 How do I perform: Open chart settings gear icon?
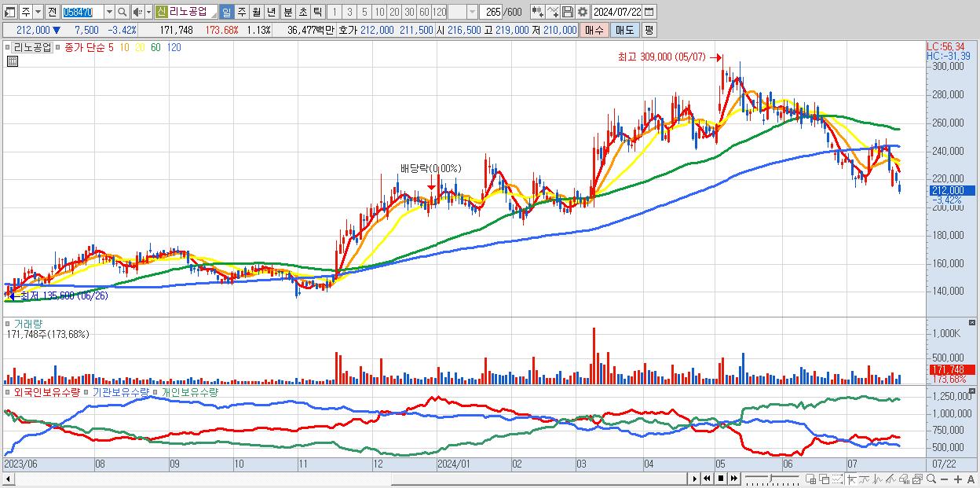tap(582, 12)
